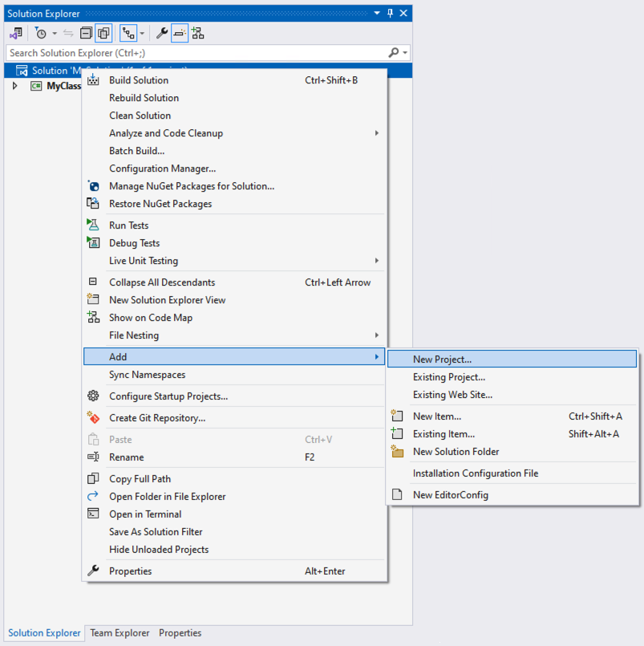Click the Run Tests flask icon
This screenshot has width=644, height=646.
point(94,225)
